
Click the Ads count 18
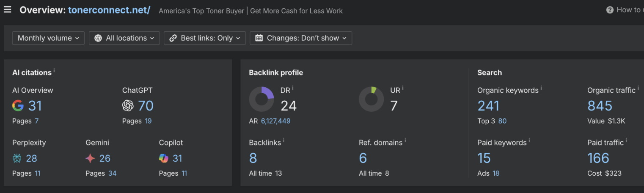click(496, 174)
